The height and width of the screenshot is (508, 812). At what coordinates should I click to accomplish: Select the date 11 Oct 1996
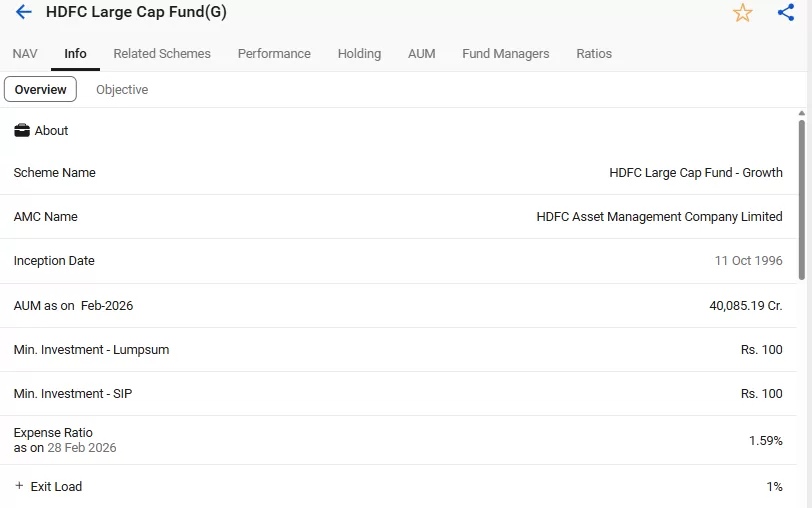748,260
